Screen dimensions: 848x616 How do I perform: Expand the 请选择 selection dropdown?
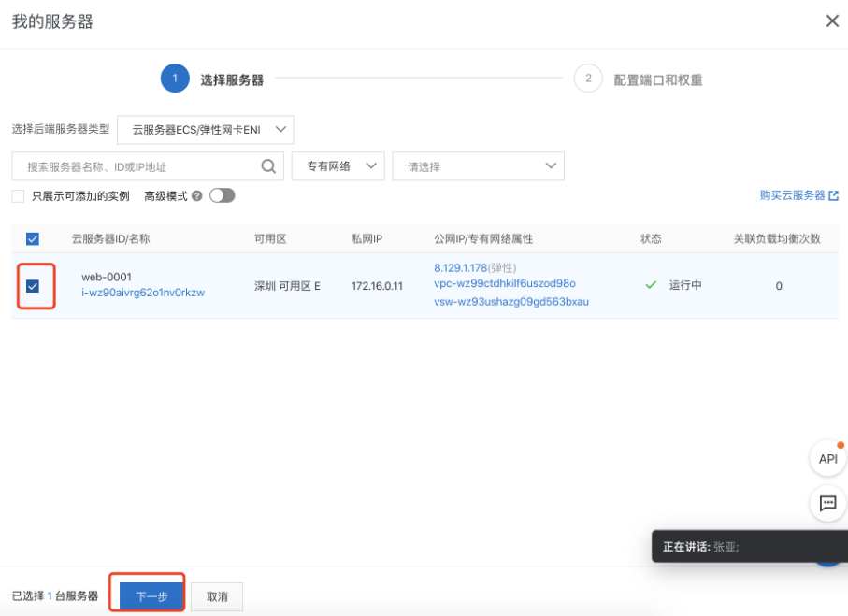[478, 165]
